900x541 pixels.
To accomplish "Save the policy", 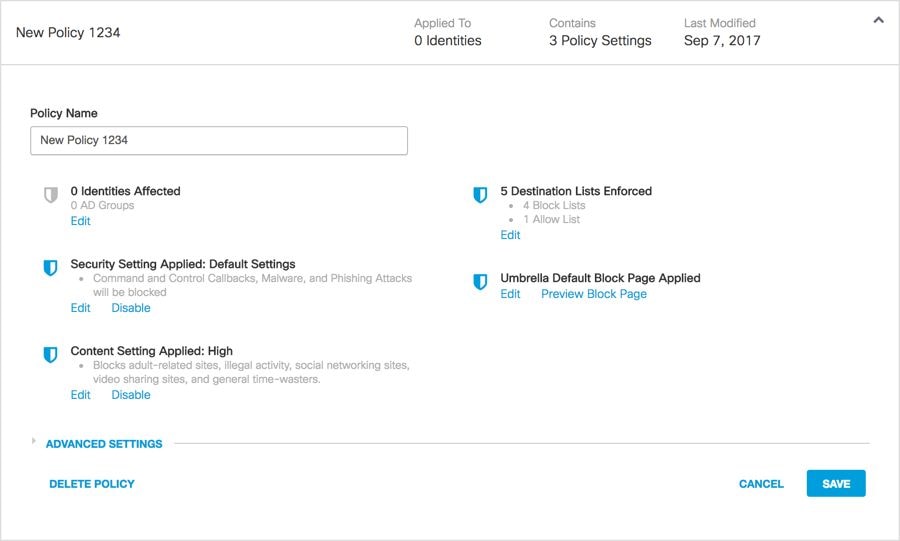I will (x=836, y=484).
